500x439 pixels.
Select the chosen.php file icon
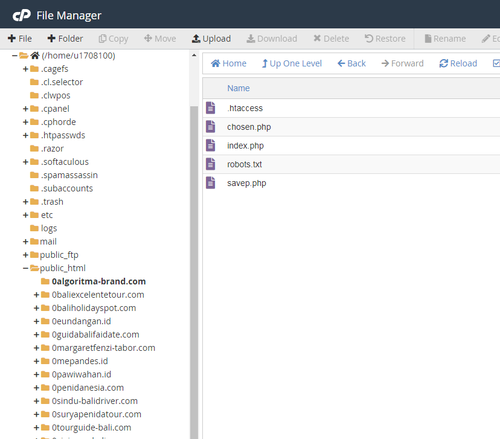pyautogui.click(x=210, y=127)
